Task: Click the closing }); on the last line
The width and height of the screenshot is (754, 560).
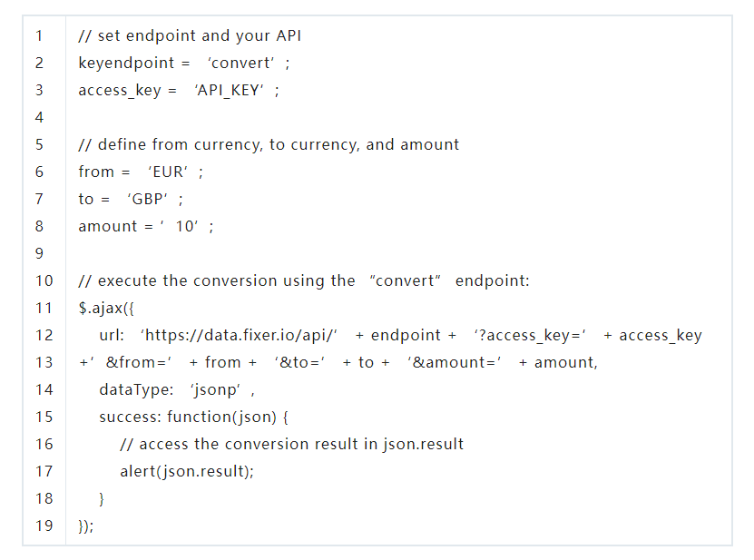Action: 86,526
